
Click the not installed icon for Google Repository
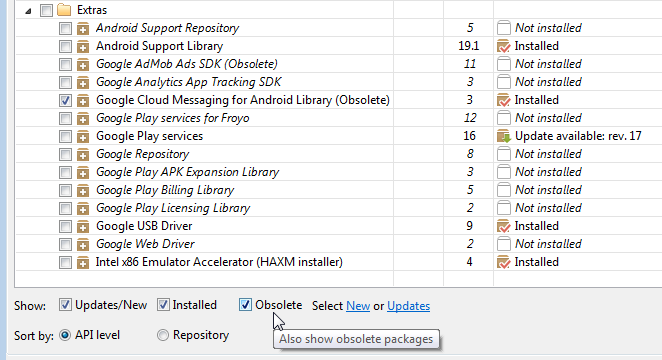pyautogui.click(x=504, y=154)
